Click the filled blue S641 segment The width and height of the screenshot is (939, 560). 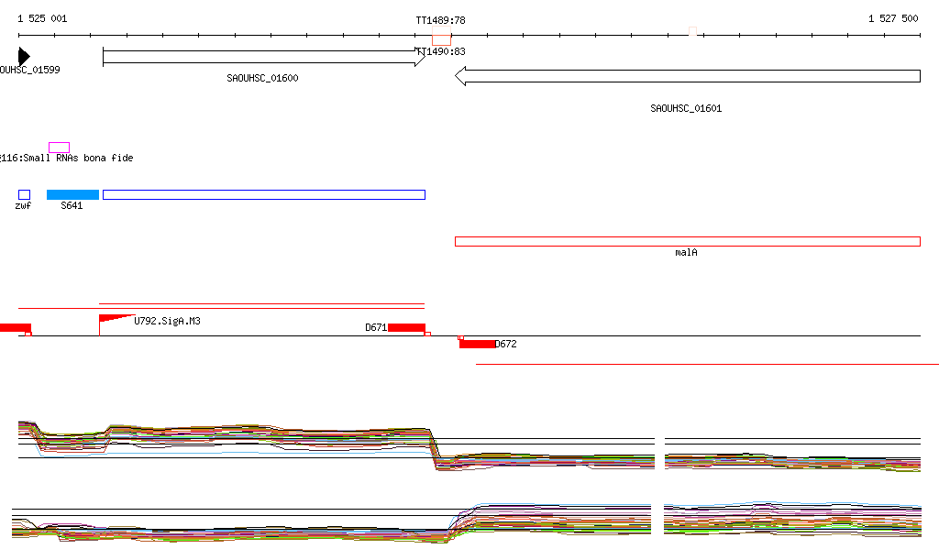pyautogui.click(x=72, y=194)
